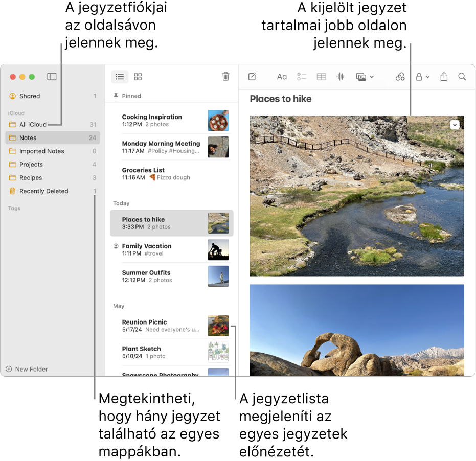476x461 pixels.
Task: Open the Monday Morning Meeting note
Action: [172, 147]
